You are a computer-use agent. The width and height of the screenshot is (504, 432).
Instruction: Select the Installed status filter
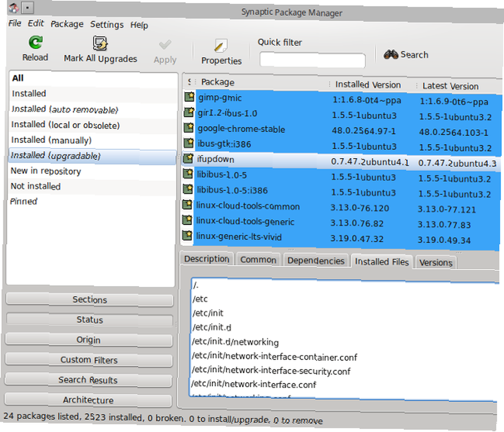[93, 94]
